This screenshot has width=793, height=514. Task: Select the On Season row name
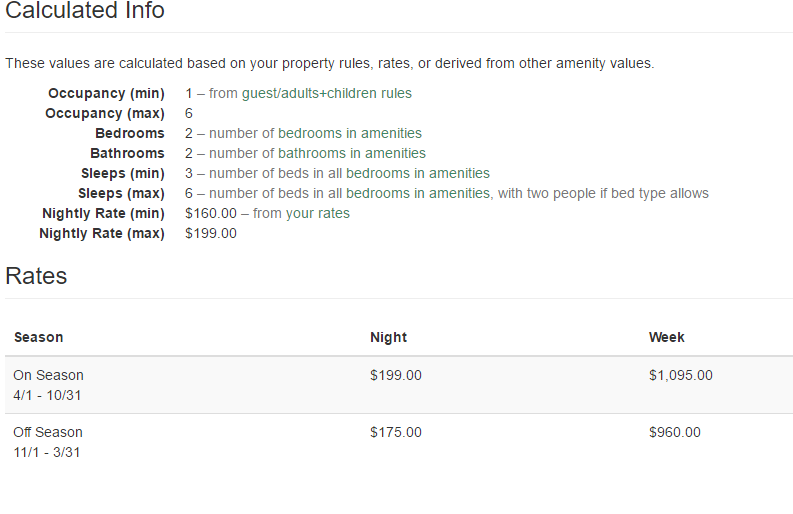click(x=48, y=375)
